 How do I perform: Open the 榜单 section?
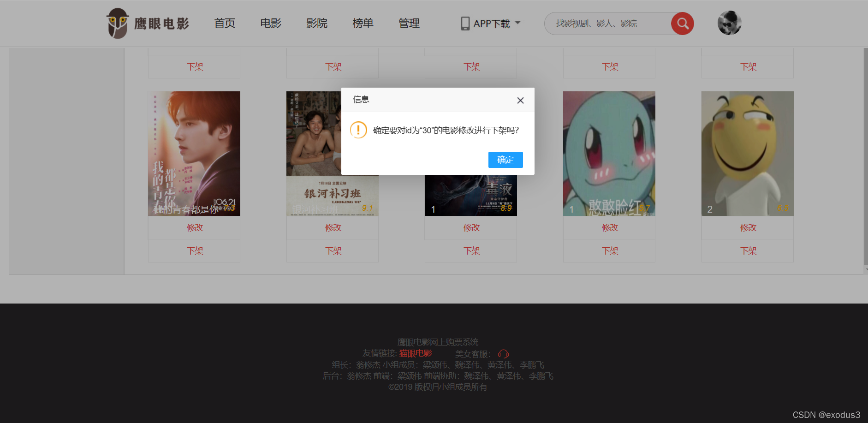click(x=363, y=23)
